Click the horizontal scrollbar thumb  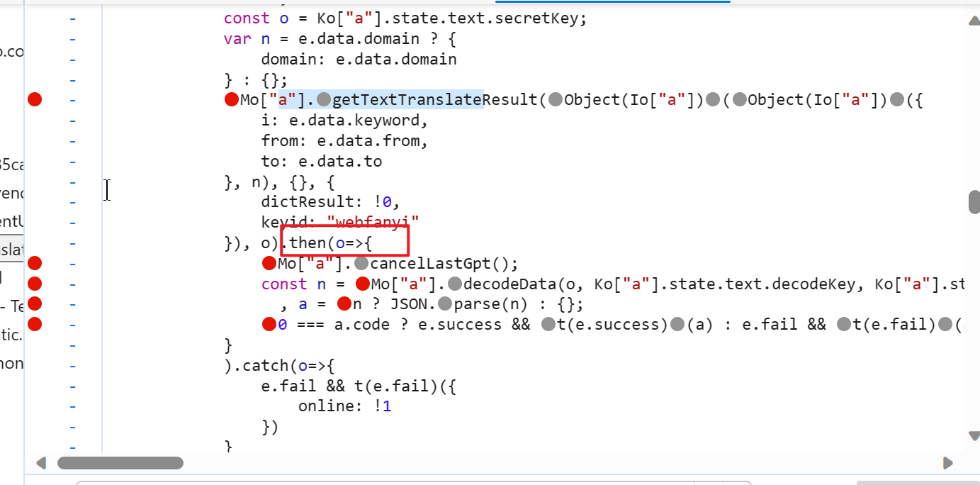click(120, 463)
